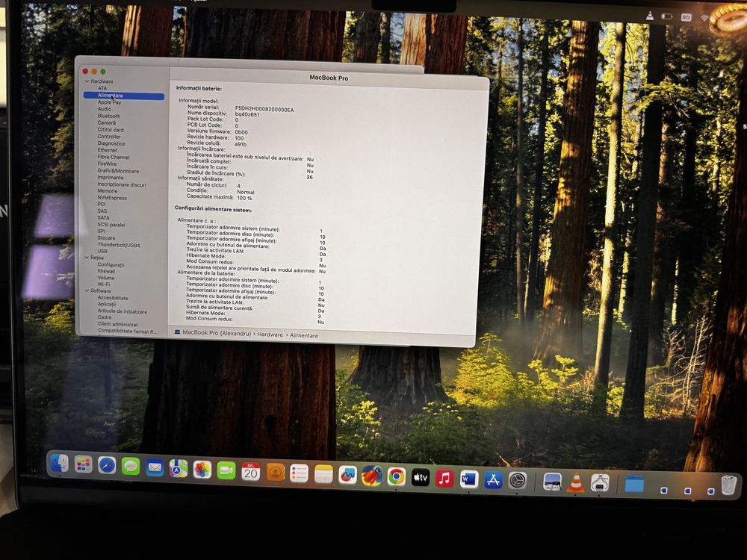Select Aplicații under Software

107,305
